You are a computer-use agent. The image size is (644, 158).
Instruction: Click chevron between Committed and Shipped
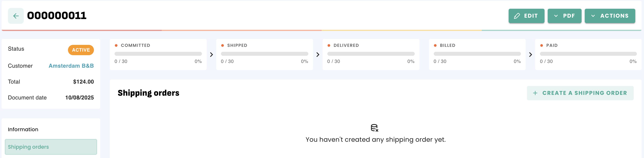click(211, 55)
